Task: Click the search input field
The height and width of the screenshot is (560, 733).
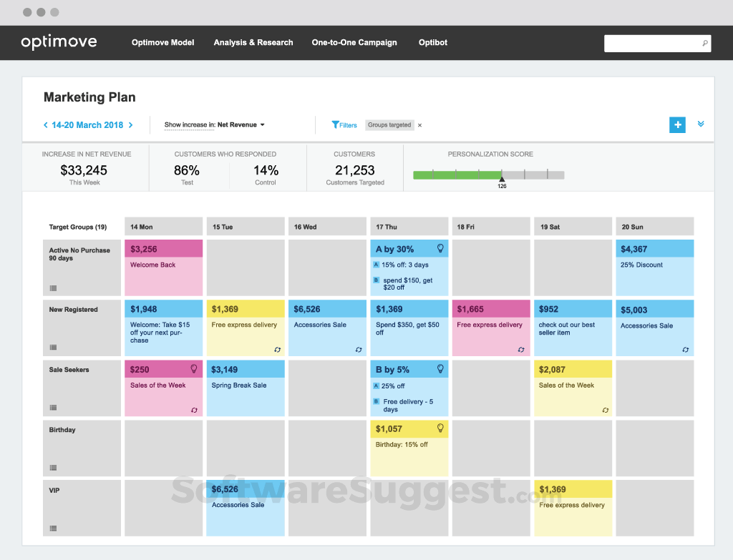Action: click(x=652, y=44)
